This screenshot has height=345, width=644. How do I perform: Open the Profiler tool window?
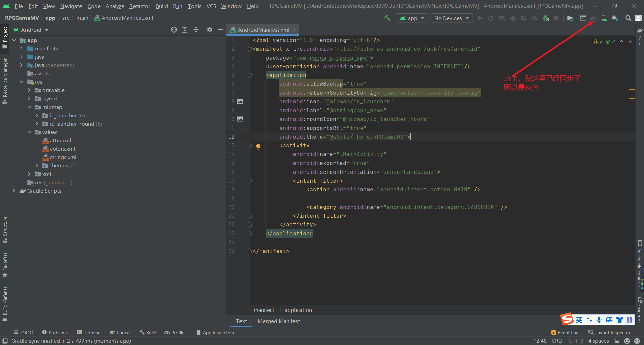click(x=175, y=333)
